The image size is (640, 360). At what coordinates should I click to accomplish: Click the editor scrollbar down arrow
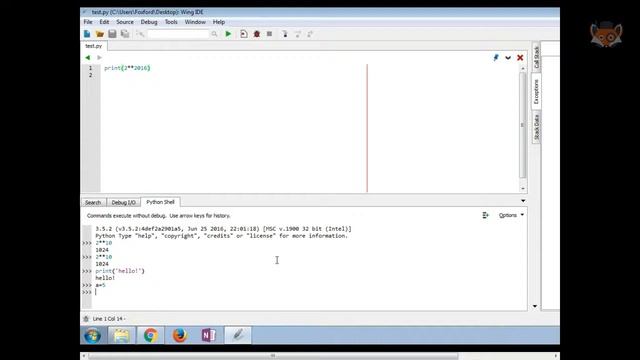(x=523, y=189)
